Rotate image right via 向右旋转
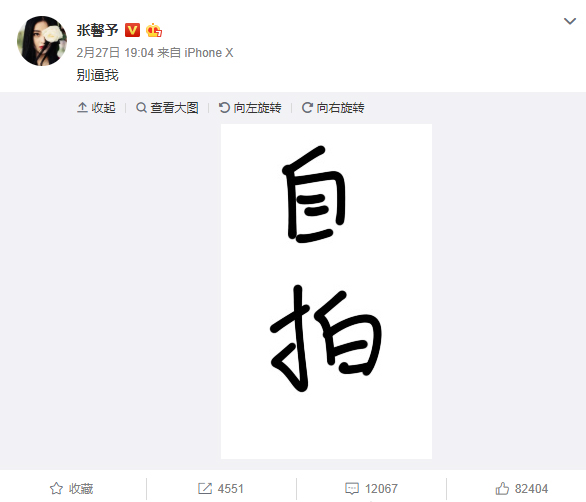The image size is (586, 502). coord(333,108)
